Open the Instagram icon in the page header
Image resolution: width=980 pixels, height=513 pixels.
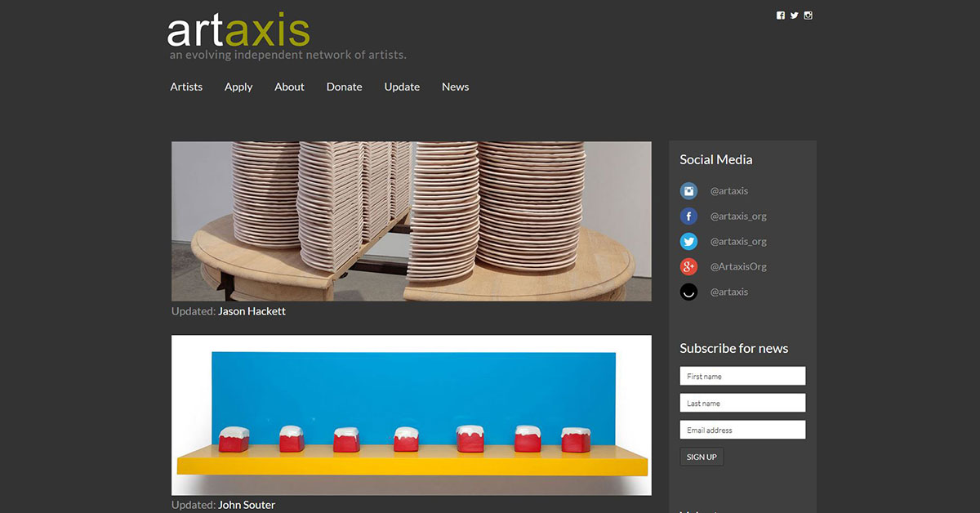[808, 15]
